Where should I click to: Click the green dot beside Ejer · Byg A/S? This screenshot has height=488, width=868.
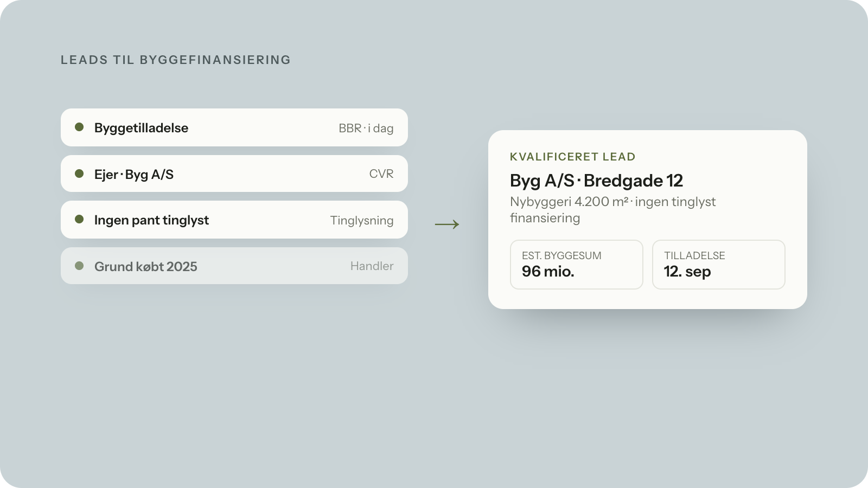point(79,174)
